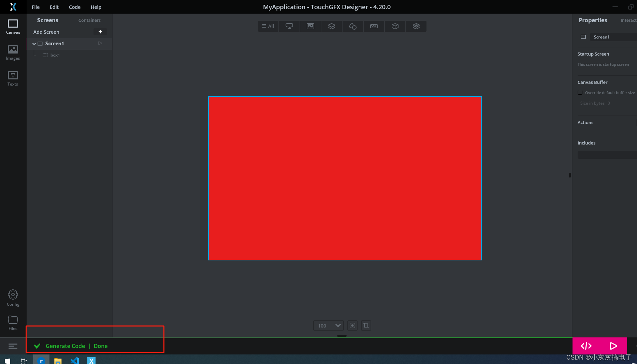Switch to the Interactions tab
The width and height of the screenshot is (637, 364).
click(x=628, y=20)
